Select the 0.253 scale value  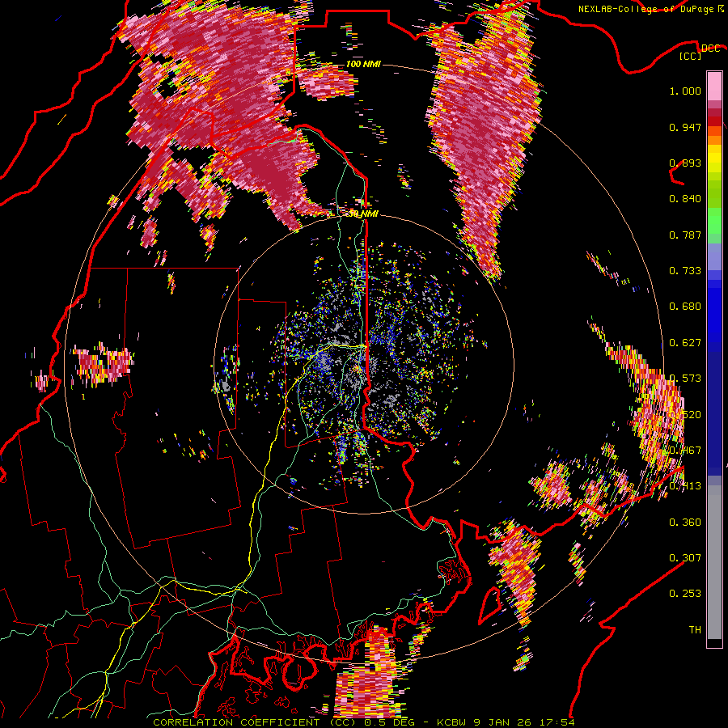click(685, 594)
